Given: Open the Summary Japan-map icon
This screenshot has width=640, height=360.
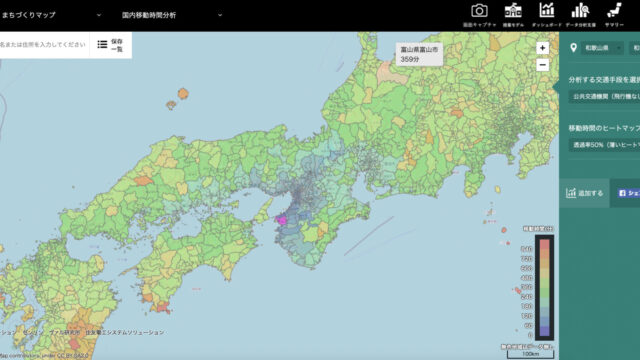Looking at the screenshot, I should (x=614, y=11).
